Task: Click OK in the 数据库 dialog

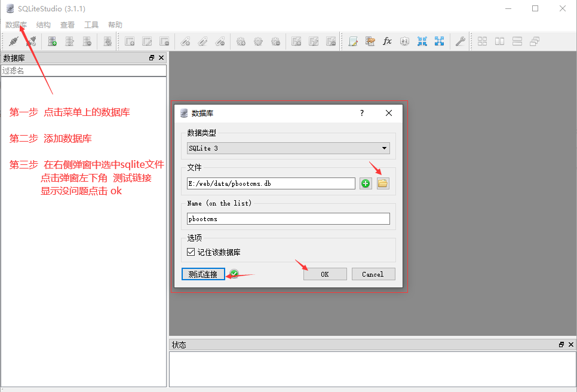Action: pos(325,274)
